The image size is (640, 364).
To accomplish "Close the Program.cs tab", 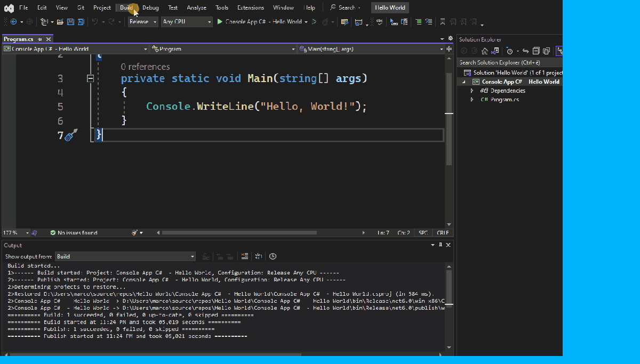I will point(49,39).
